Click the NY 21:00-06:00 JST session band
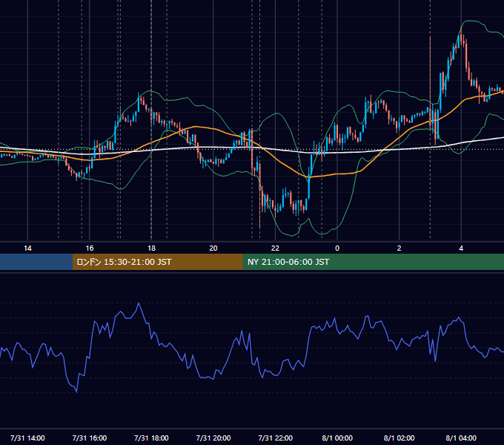 coord(373,262)
